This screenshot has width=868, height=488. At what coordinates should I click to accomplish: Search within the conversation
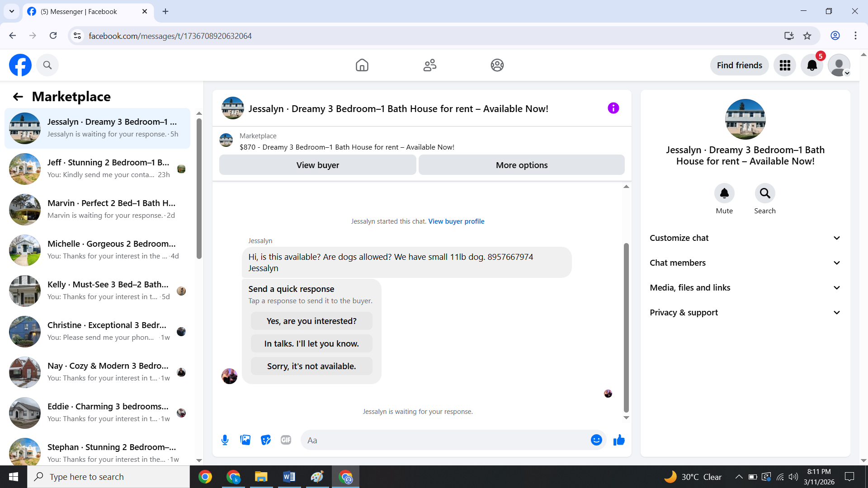click(764, 193)
